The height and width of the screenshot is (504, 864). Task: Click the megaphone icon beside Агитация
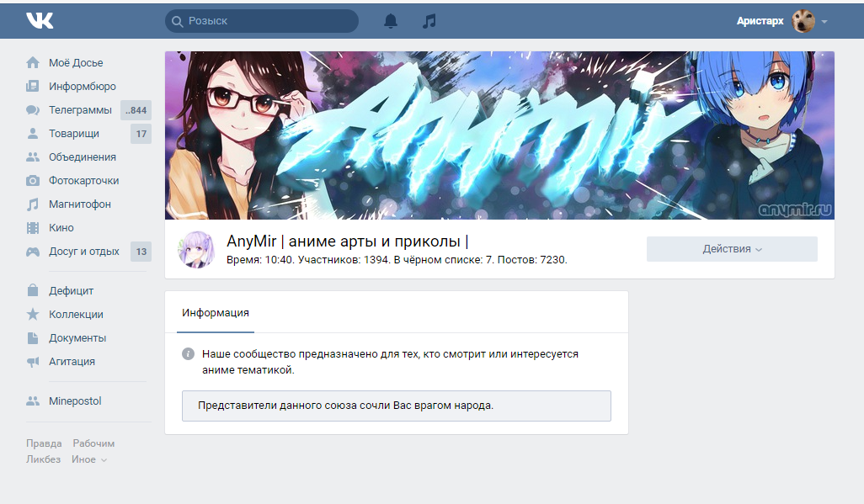(33, 361)
